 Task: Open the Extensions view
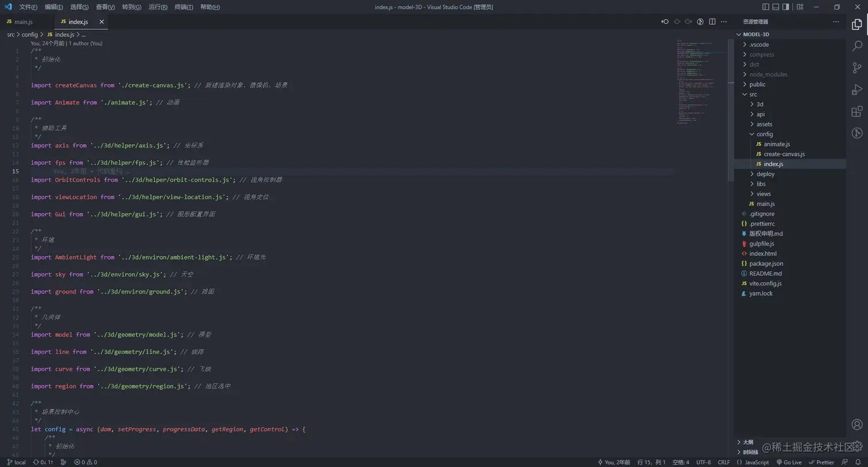(857, 111)
